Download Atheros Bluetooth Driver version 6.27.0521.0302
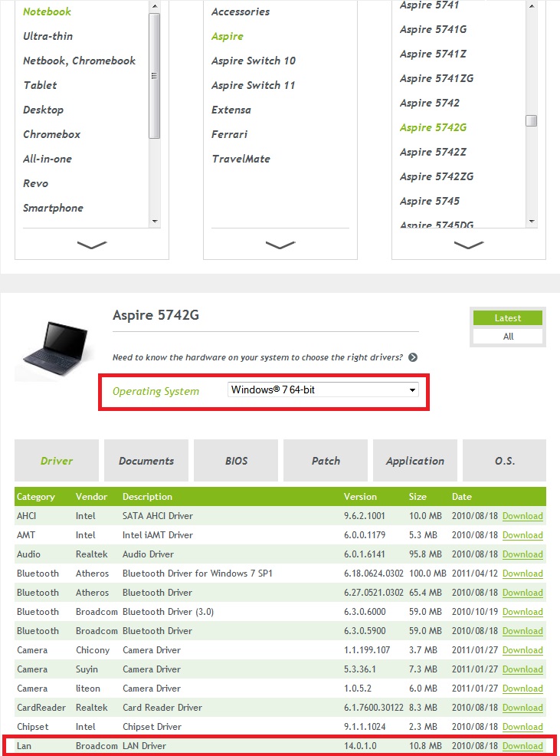The height and width of the screenshot is (756, 560). (522, 593)
